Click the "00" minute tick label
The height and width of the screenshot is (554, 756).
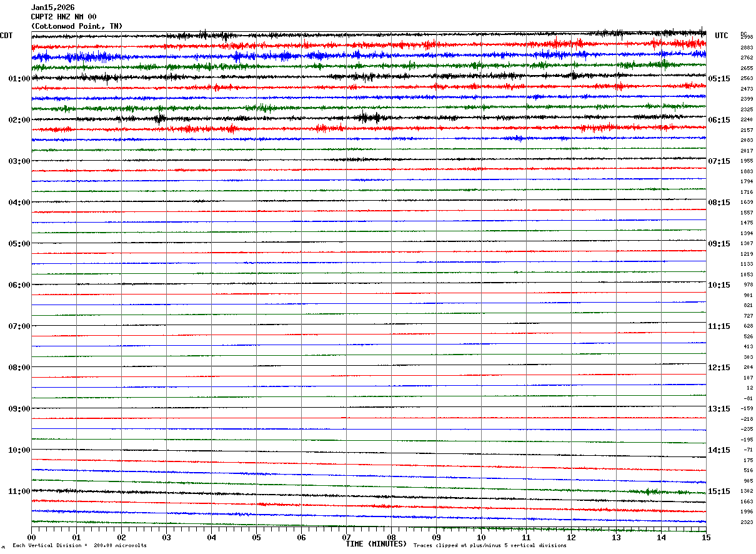[x=31, y=538]
